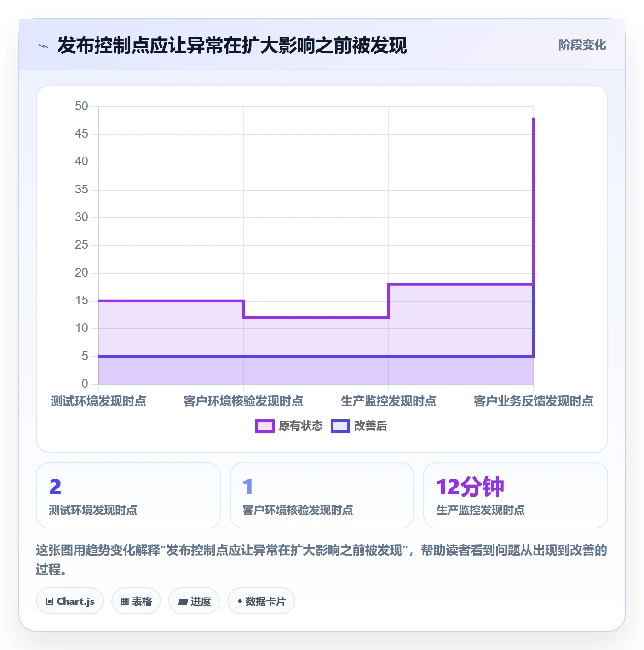This screenshot has height=650, width=644.
Task: Click the 测试环境发现时点 x-axis label
Action: tap(98, 401)
